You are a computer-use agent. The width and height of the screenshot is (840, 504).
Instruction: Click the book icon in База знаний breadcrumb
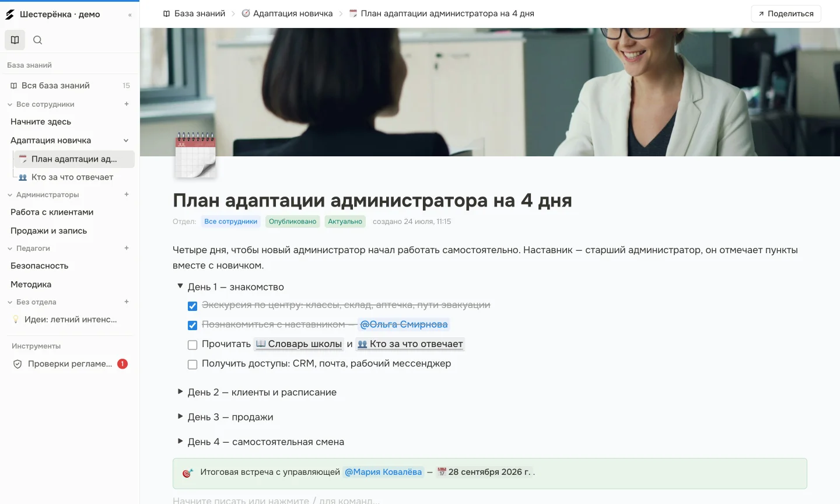(x=167, y=13)
